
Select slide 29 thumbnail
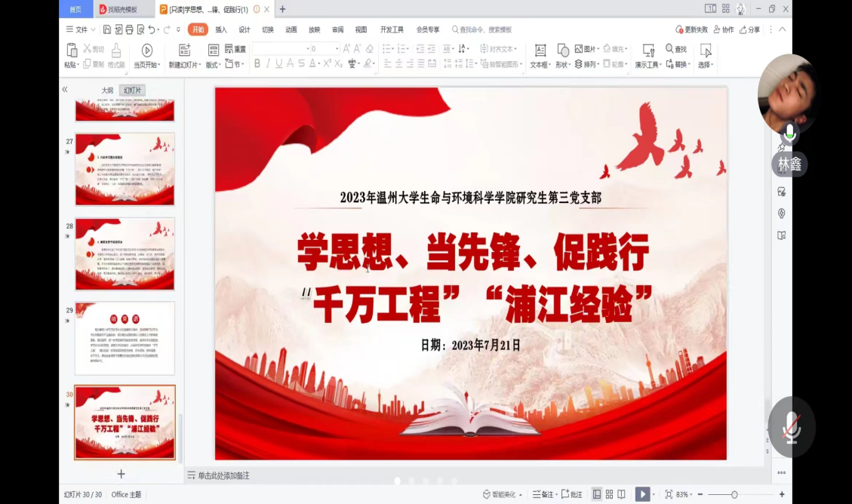[125, 338]
